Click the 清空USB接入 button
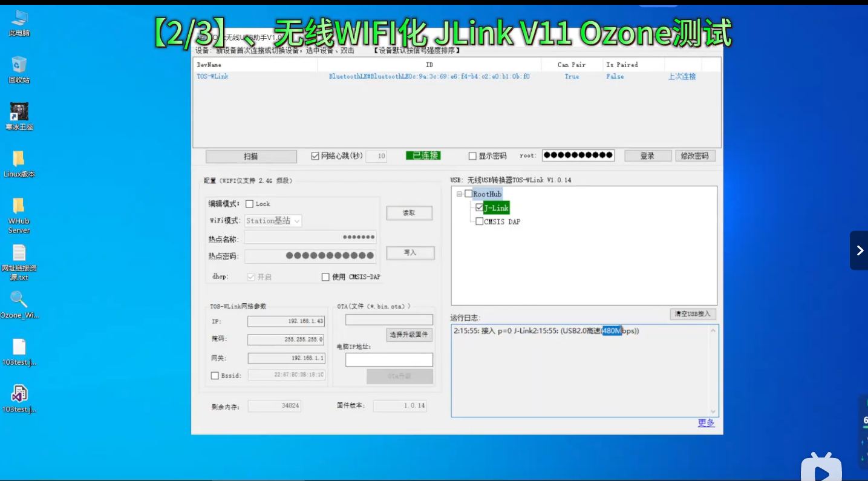The image size is (868, 481). 693,314
